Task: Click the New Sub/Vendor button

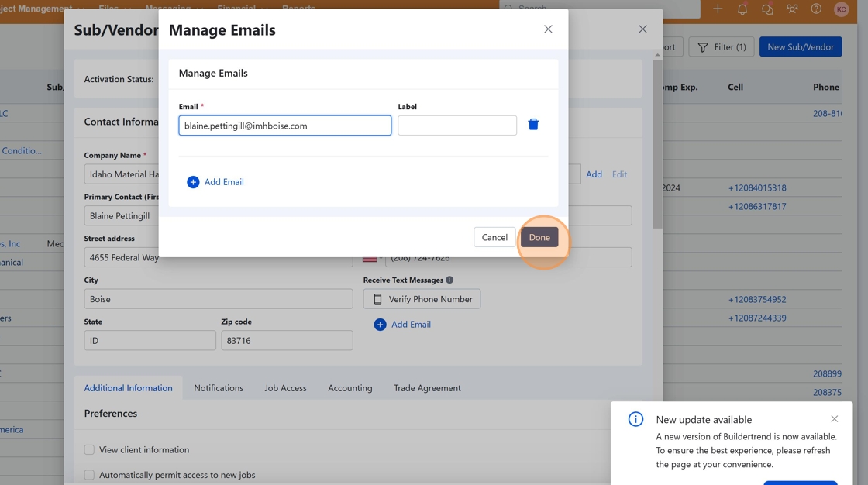Action: click(x=800, y=47)
